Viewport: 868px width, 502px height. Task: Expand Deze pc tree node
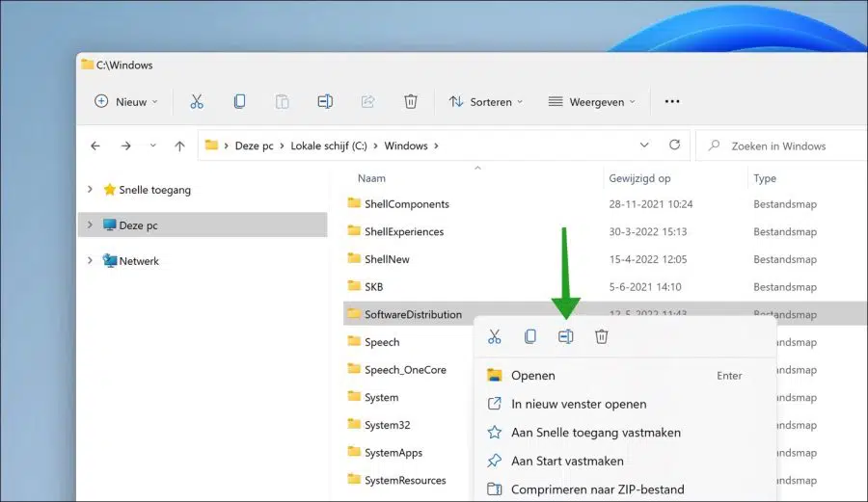90,225
